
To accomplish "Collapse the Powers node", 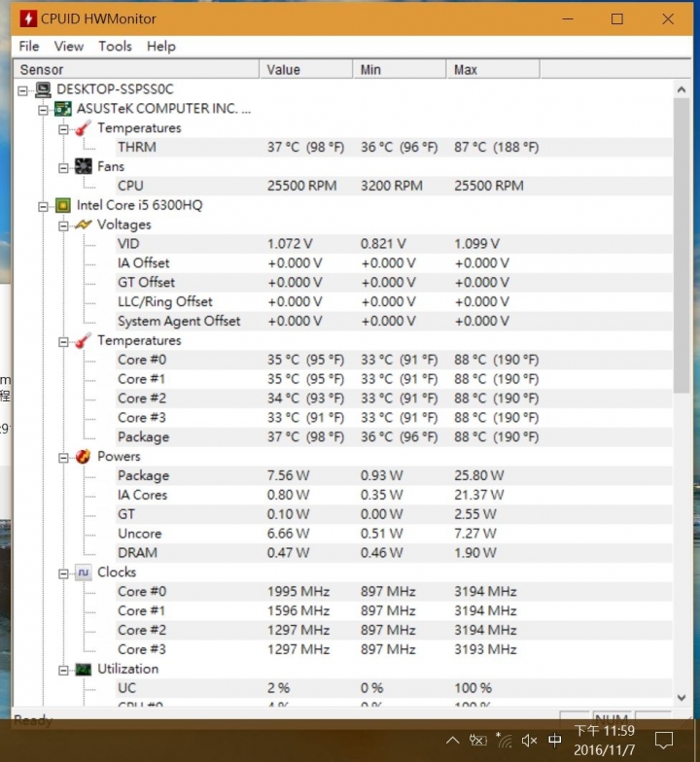I will (x=63, y=458).
